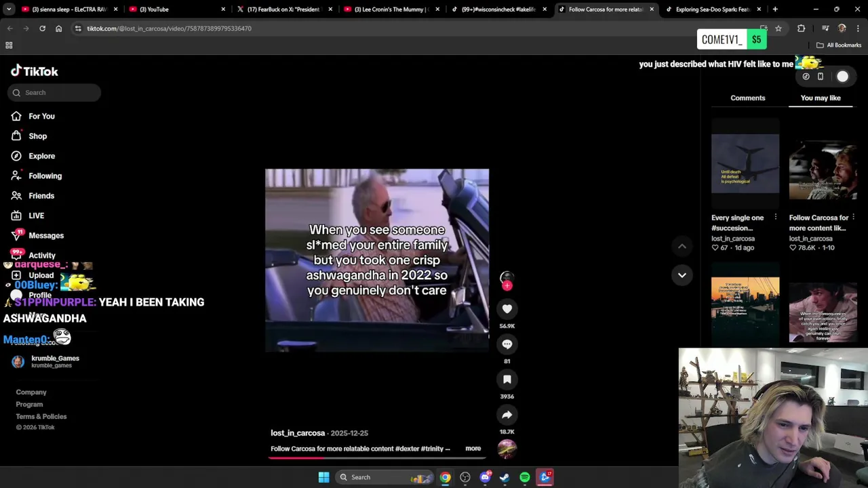Bookmark the video to favorites
Screen dimensions: 868x488
point(507,380)
